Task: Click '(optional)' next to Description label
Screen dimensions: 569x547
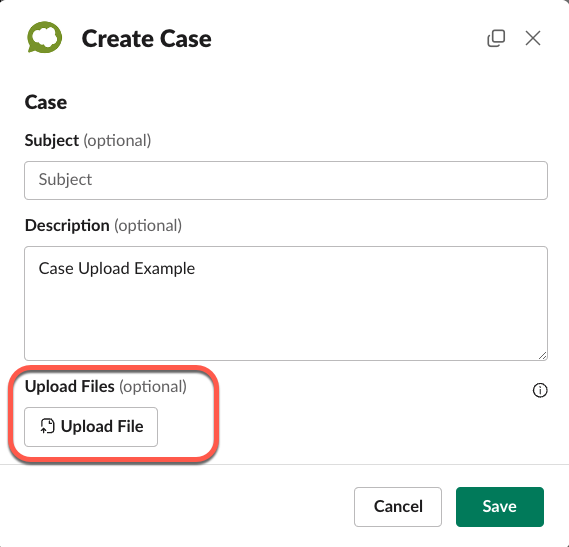Action: [x=148, y=226]
